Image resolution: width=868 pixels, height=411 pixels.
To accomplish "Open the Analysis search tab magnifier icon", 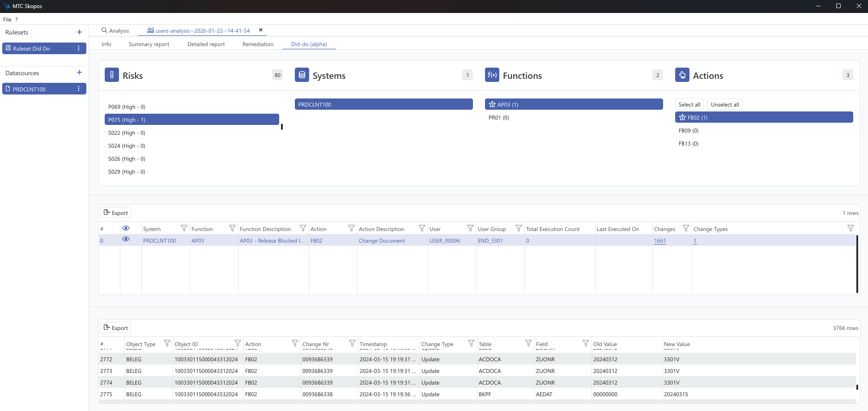I will [x=104, y=30].
